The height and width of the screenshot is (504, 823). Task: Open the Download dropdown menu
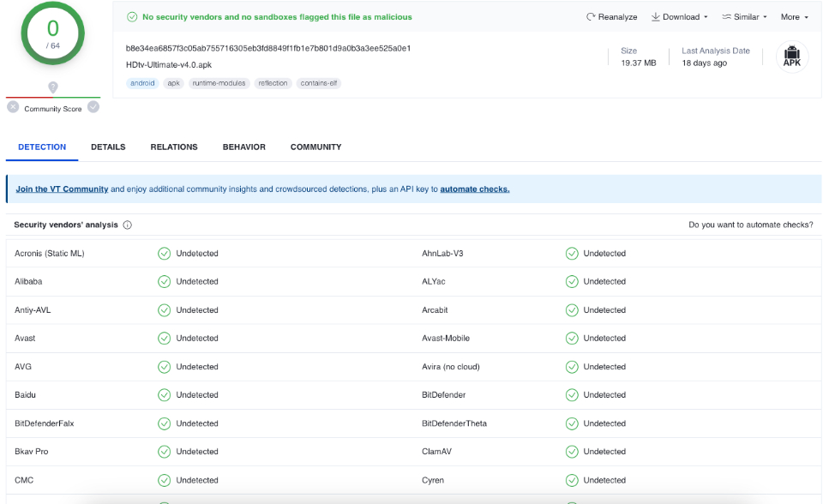click(680, 17)
